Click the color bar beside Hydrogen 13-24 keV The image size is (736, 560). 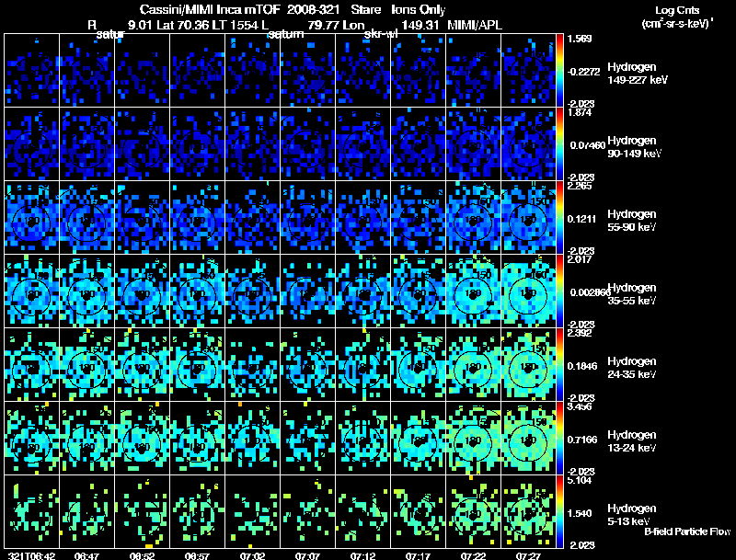(x=559, y=439)
